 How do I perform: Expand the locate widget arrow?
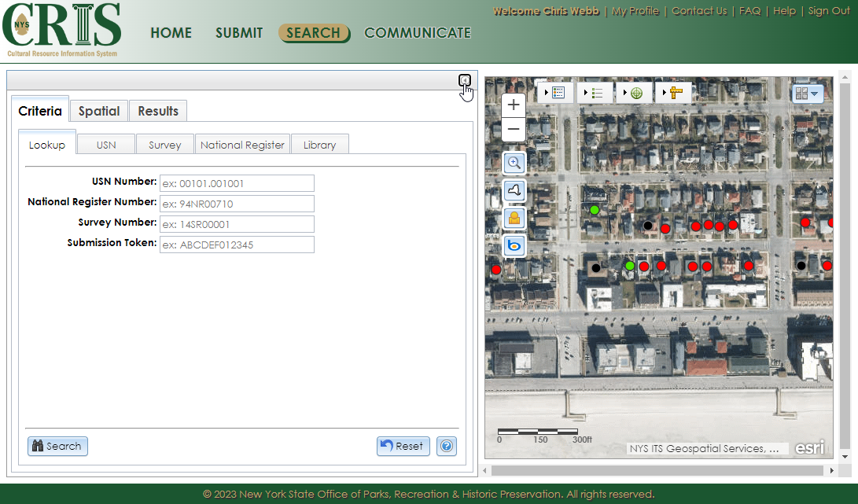click(x=625, y=92)
